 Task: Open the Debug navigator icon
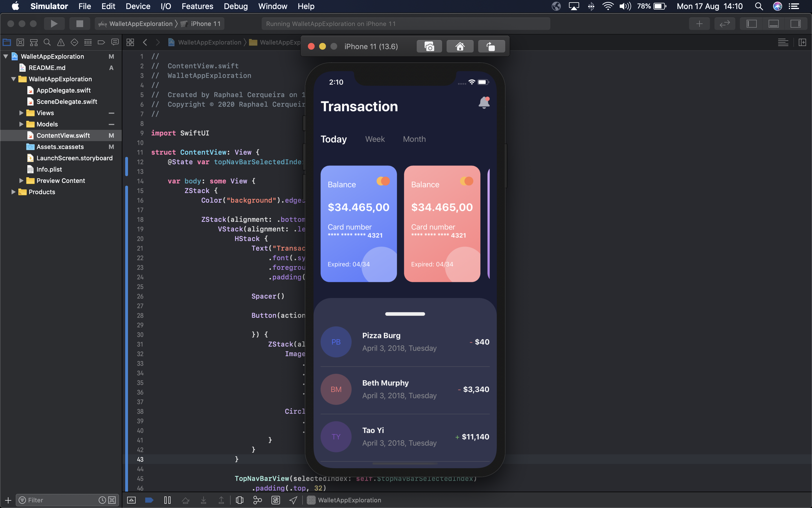pyautogui.click(x=88, y=42)
